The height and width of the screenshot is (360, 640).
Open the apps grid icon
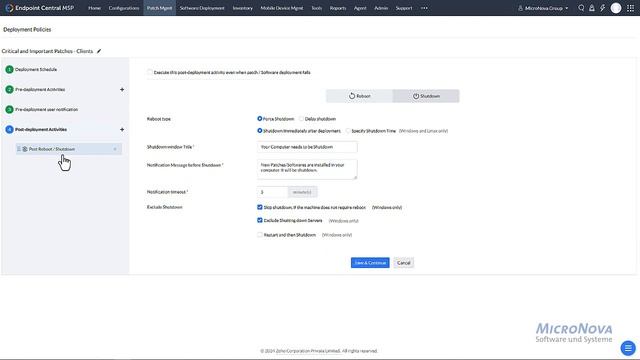tap(631, 8)
